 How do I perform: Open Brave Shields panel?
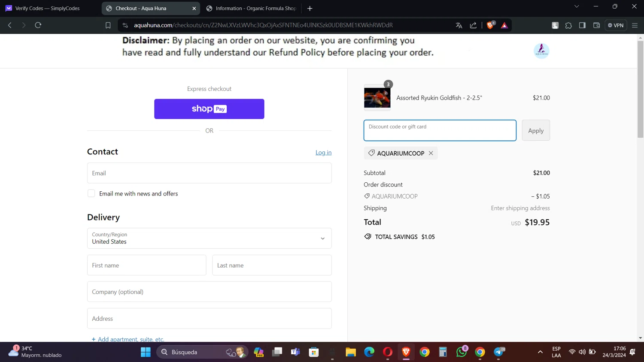(x=490, y=25)
